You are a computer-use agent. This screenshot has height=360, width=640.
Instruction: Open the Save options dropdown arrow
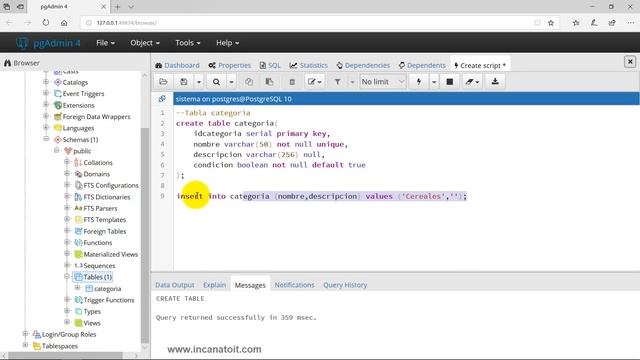tap(198, 82)
